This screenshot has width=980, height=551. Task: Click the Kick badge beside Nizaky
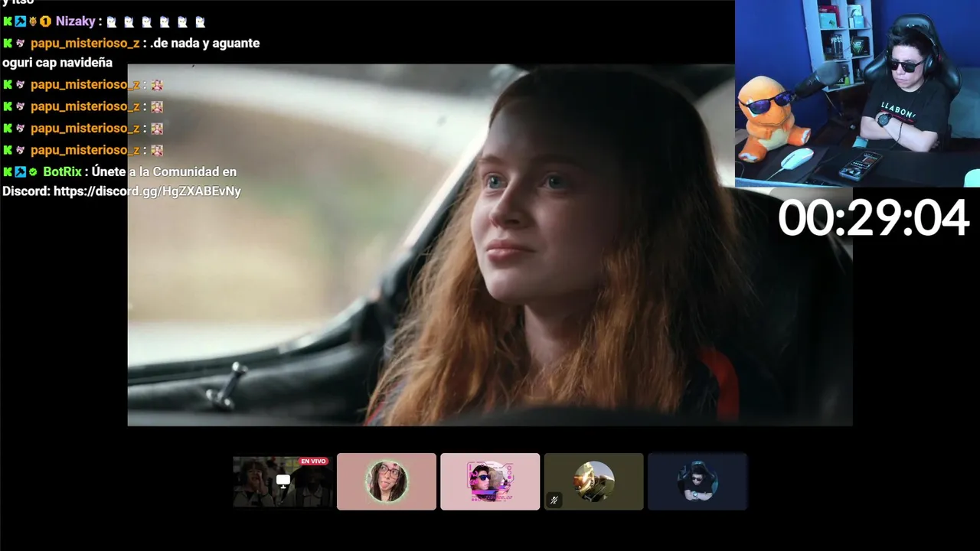(8, 21)
